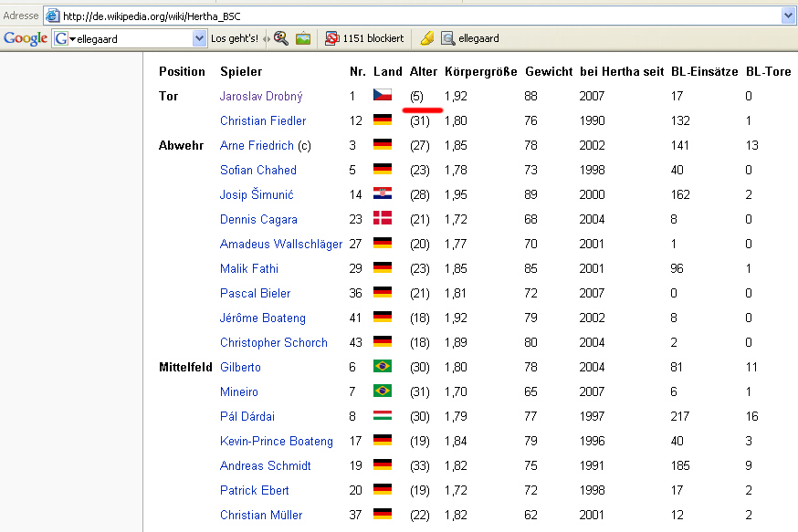Click German flag in Sofian Chahed row
Screen dimensions: 798x532
383,169
